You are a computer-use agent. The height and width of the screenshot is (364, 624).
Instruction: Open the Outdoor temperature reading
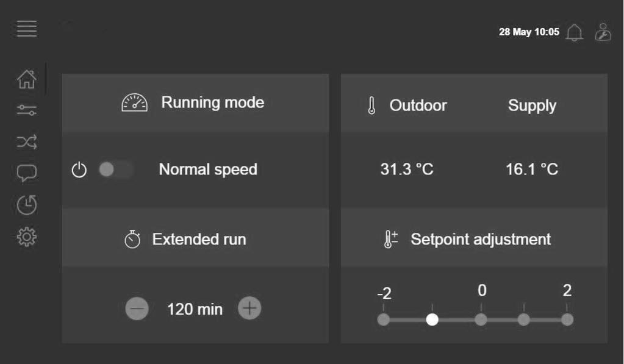(407, 170)
